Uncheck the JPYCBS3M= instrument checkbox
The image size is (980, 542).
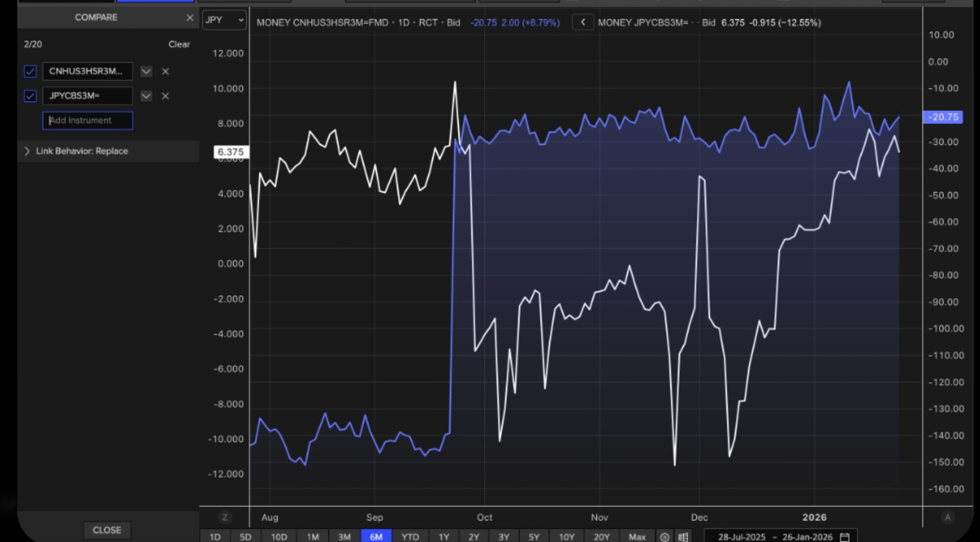[x=30, y=96]
